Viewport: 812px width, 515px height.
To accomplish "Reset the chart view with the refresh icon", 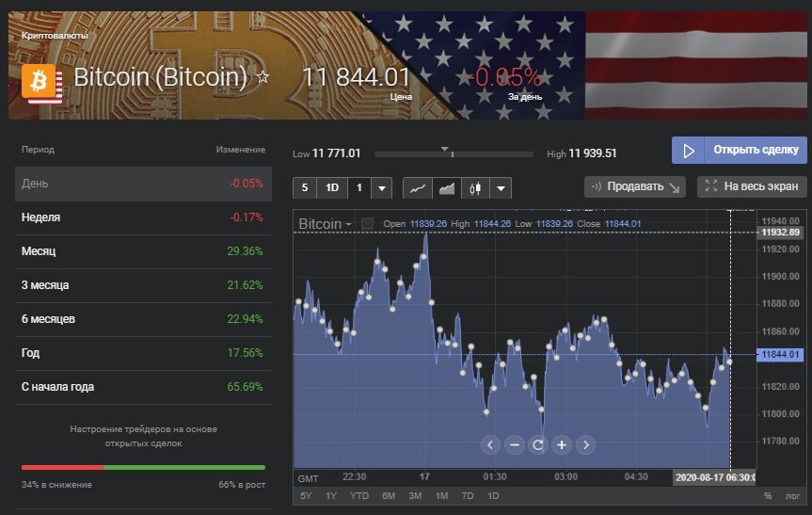I will 538,444.
